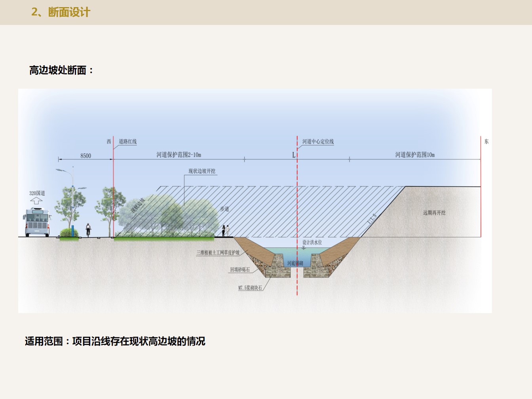Select the 8500 dimension text
Image resolution: width=532 pixels, height=399 pixels.
coord(85,156)
